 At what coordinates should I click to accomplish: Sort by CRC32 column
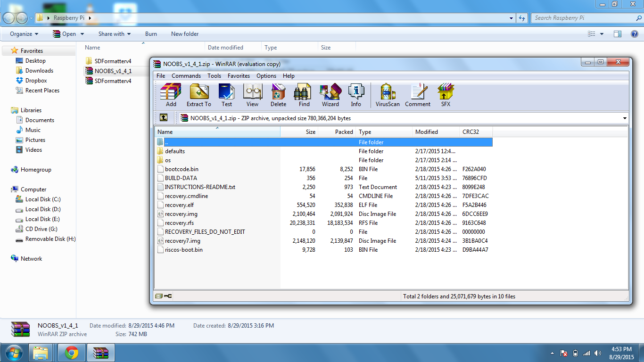coord(476,132)
